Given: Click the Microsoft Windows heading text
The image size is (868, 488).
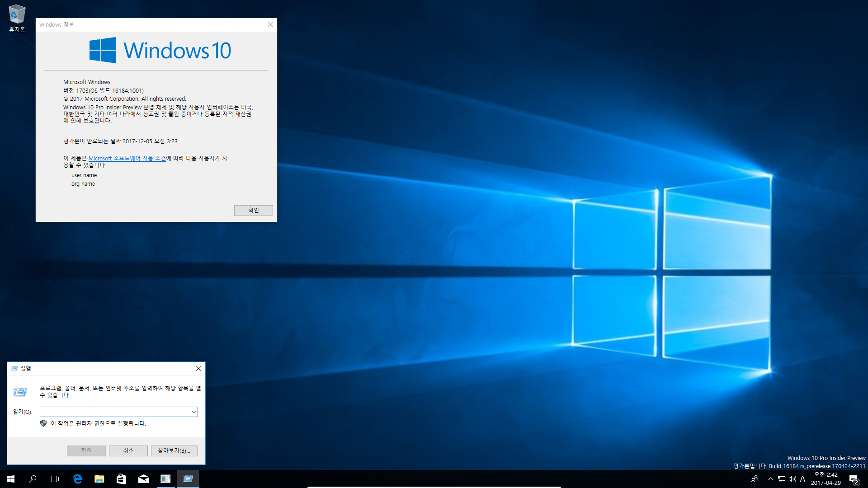Looking at the screenshot, I should pyautogui.click(x=87, y=82).
